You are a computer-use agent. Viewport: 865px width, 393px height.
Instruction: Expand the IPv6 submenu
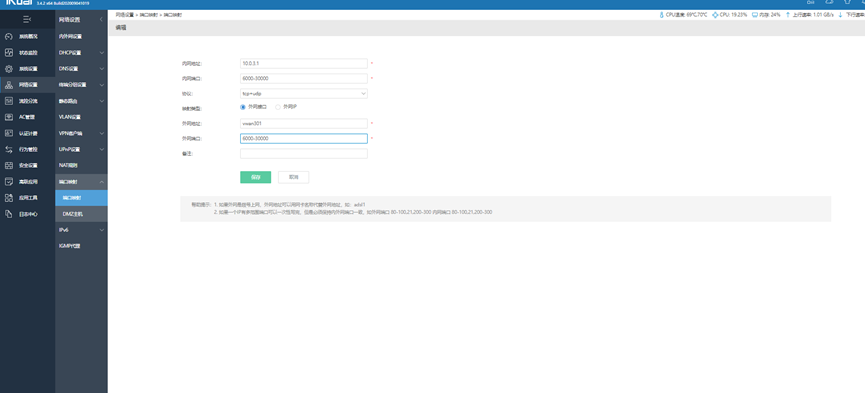(81, 230)
